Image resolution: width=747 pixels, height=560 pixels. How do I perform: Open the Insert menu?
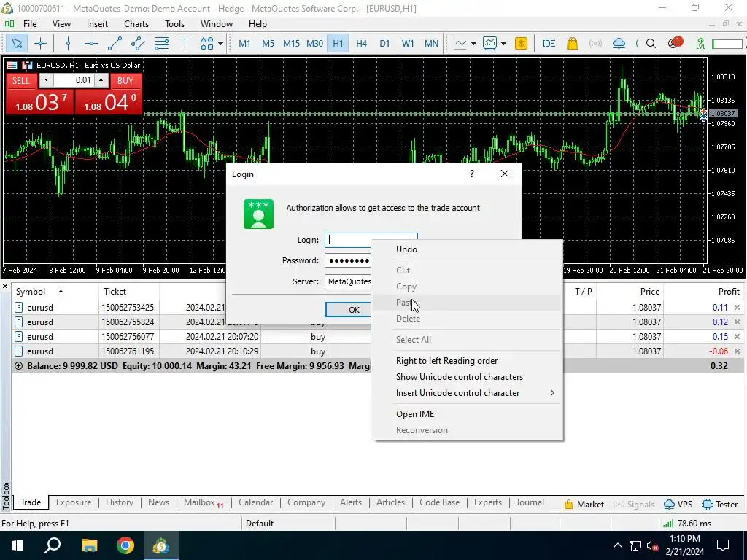pos(97,24)
